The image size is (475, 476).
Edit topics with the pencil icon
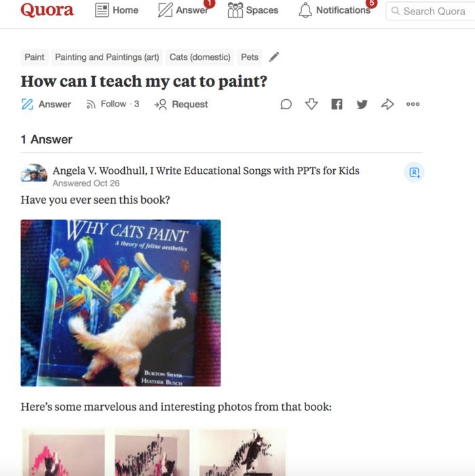(274, 57)
